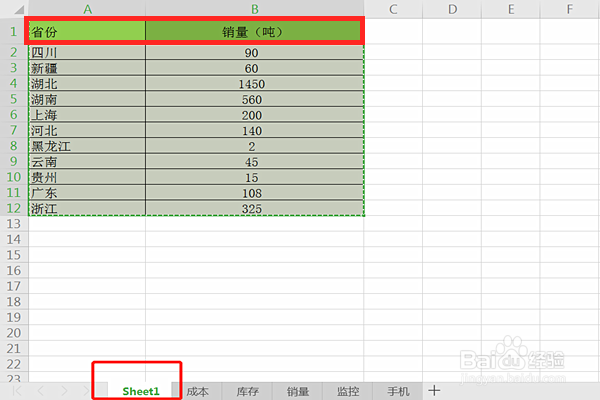Click sales value 1450
The image size is (600, 400).
tap(252, 84)
